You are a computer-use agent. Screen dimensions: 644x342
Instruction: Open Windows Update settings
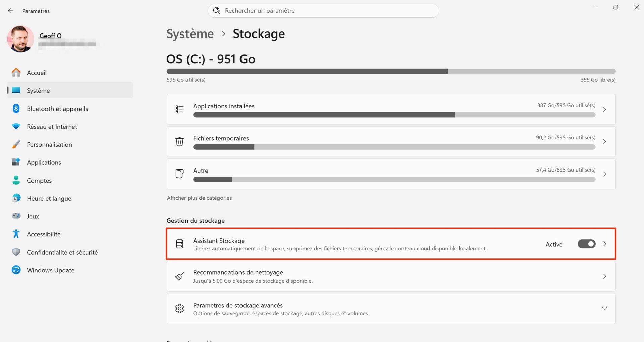(50, 270)
